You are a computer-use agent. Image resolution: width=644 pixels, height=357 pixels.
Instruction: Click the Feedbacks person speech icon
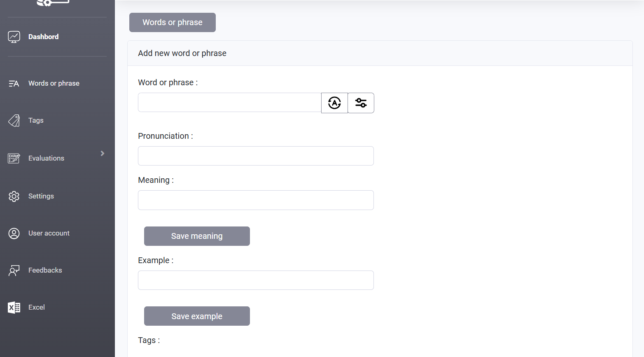tap(14, 271)
